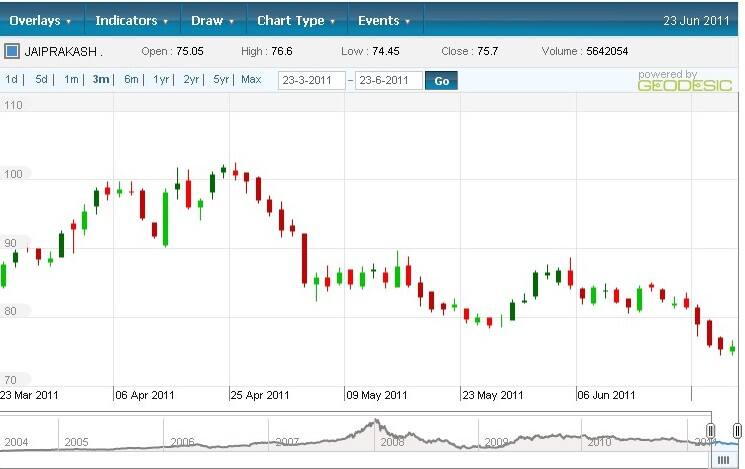This screenshot has height=469, width=745.
Task: Show the Max time range
Action: tap(251, 80)
